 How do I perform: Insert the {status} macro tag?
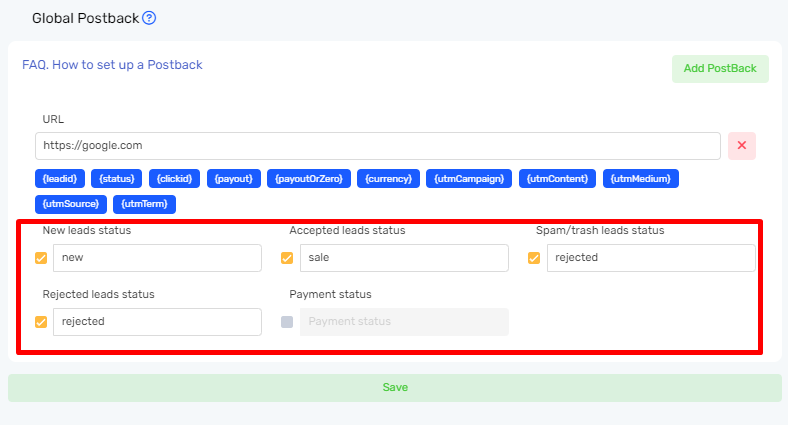(117, 179)
